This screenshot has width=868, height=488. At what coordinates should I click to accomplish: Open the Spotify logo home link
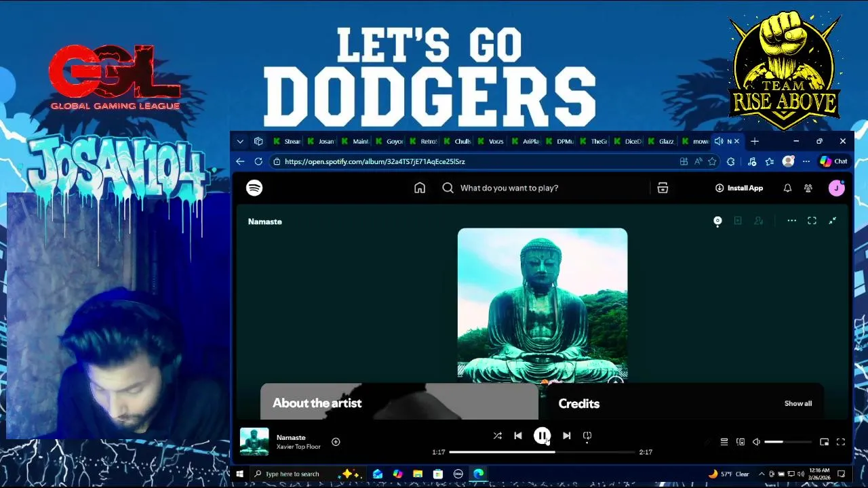pos(254,188)
